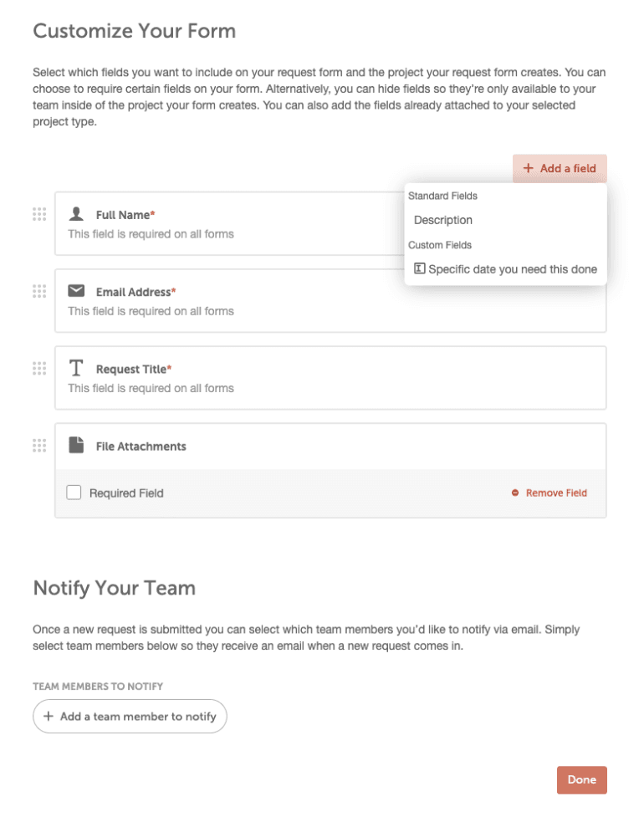The width and height of the screenshot is (644, 827).
Task: Click the Email Address envelope icon
Action: coord(76,291)
